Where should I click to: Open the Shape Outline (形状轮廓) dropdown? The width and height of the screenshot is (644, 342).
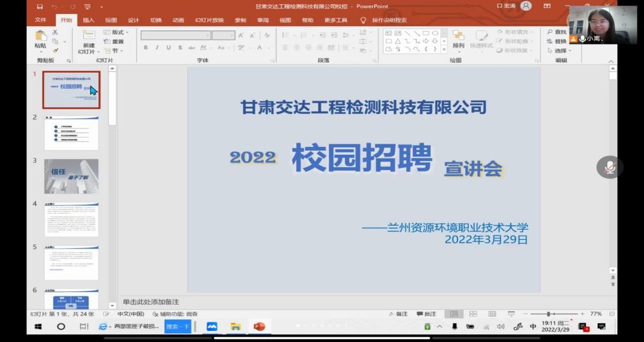click(x=515, y=41)
